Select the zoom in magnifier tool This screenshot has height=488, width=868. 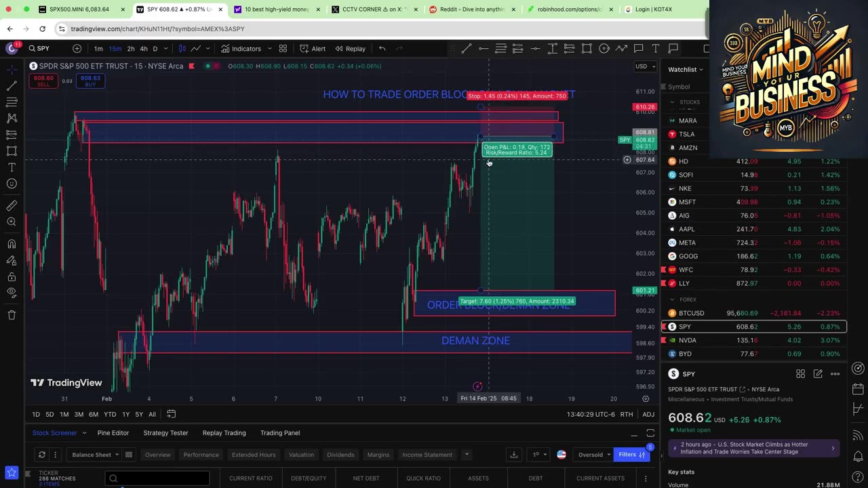click(12, 222)
